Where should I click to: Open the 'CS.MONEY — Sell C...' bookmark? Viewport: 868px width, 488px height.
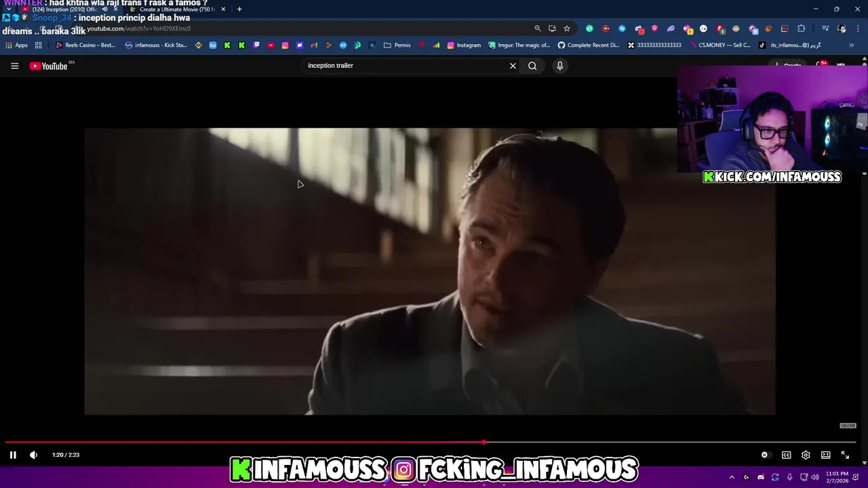click(721, 45)
